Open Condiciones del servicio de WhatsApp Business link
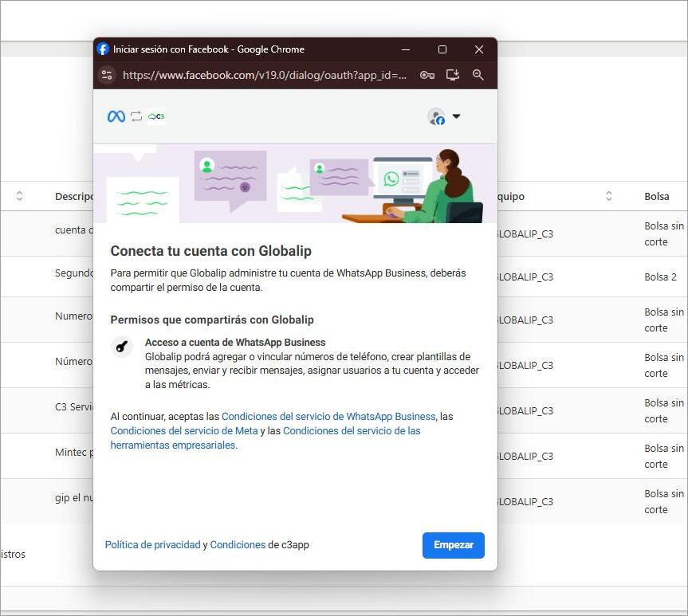This screenshot has height=616, width=688. point(328,417)
